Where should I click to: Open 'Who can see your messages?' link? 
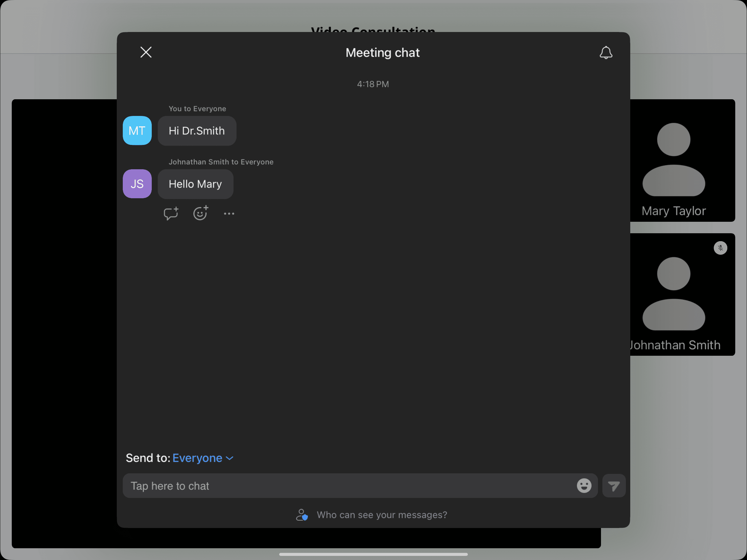(382, 515)
